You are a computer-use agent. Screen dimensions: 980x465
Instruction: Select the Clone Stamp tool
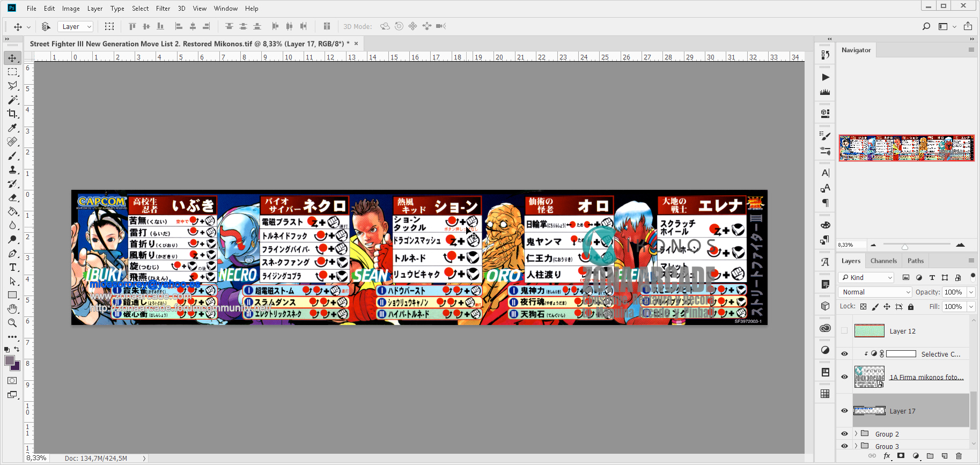click(x=12, y=169)
